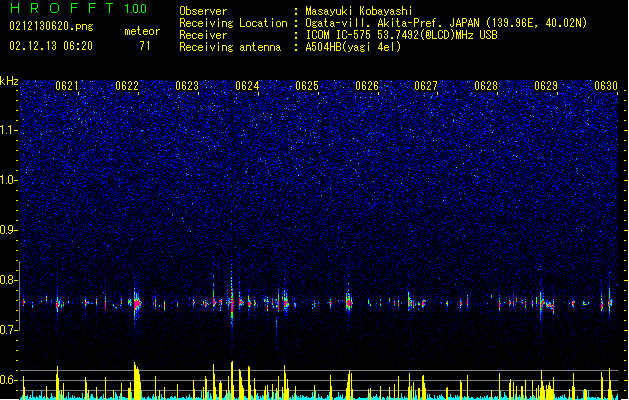Click the 0626 time marker
This screenshot has width=629, height=400.
point(367,86)
